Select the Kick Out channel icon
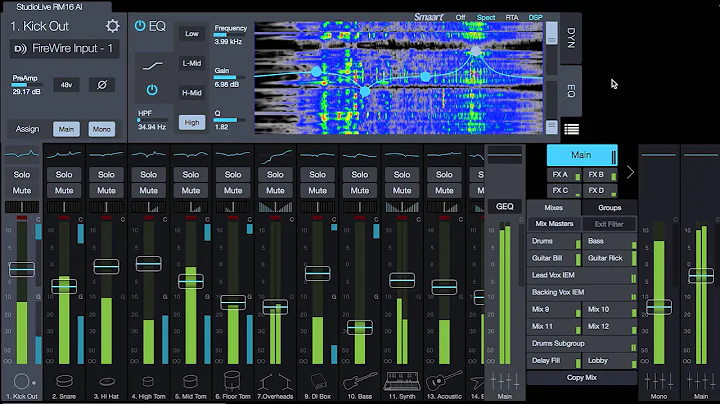The width and height of the screenshot is (720, 404). (22, 382)
